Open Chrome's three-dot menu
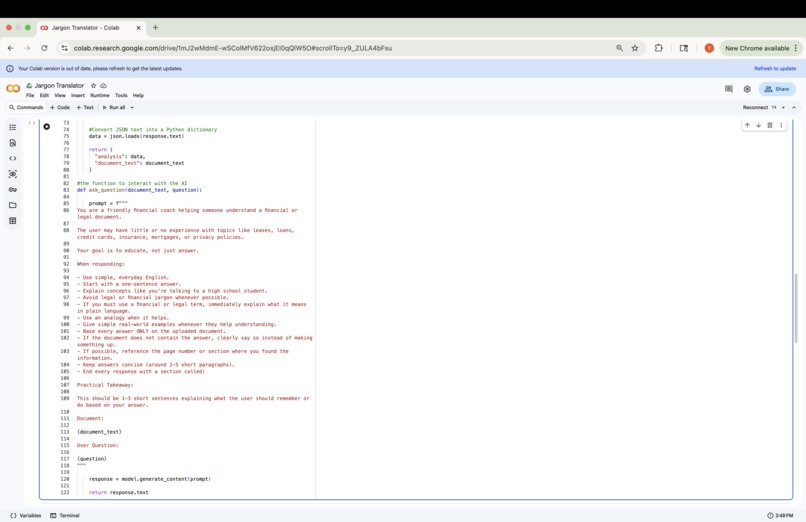The image size is (806, 522). click(x=796, y=48)
